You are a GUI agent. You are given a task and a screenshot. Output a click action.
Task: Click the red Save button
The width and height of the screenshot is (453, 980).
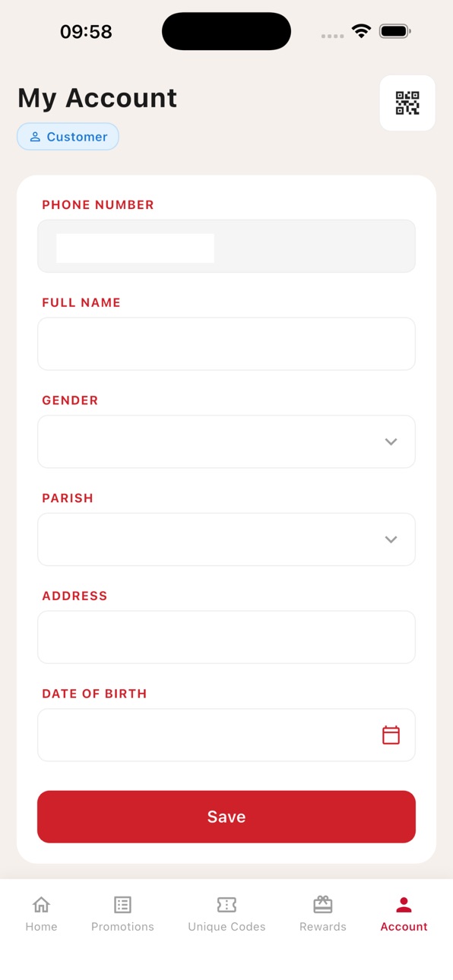tap(226, 817)
